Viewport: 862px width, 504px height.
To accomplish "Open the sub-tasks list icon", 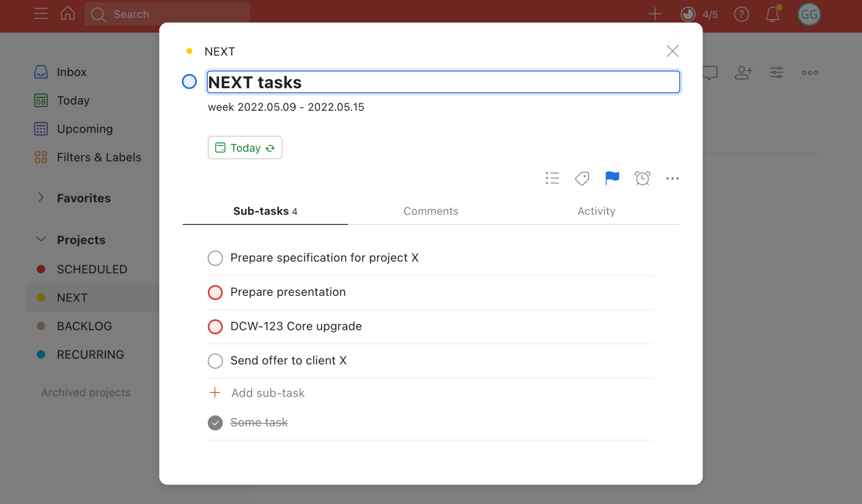I will [x=552, y=178].
